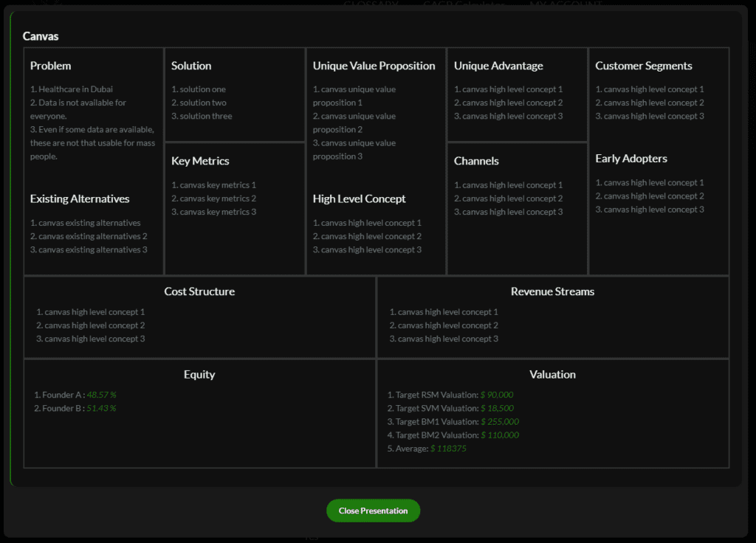The image size is (756, 543).
Task: Select 'canvas key metrics 2' item
Action: (x=213, y=198)
